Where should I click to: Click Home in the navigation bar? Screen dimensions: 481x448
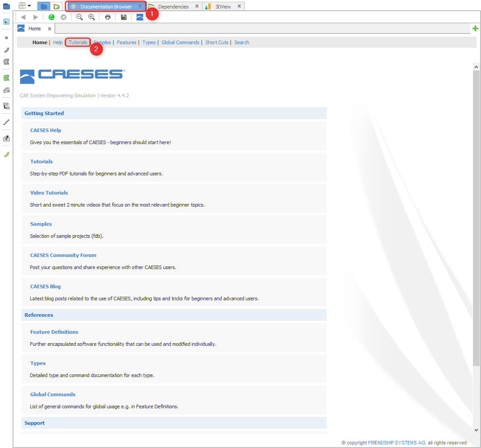tap(40, 42)
